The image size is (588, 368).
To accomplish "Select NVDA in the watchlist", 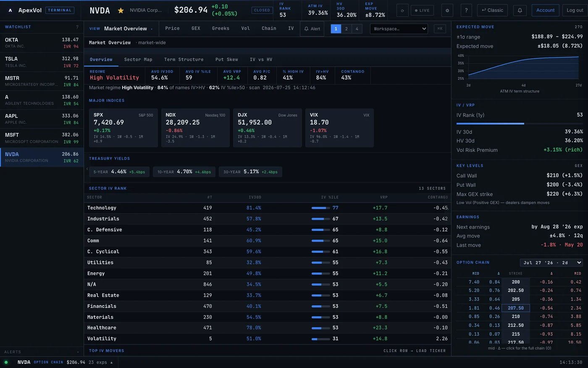I will pyautogui.click(x=42, y=157).
